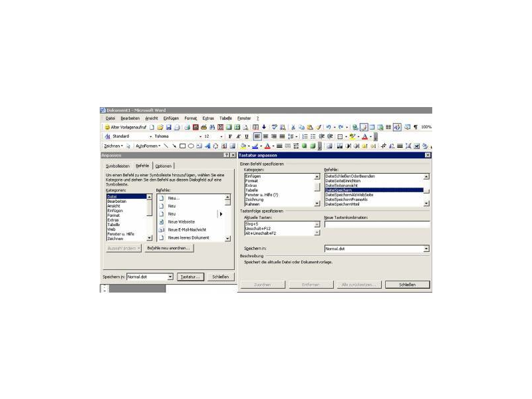This screenshot has height=399, width=532.
Task: Click font color A in Formatting toolbar
Action: pos(364,136)
